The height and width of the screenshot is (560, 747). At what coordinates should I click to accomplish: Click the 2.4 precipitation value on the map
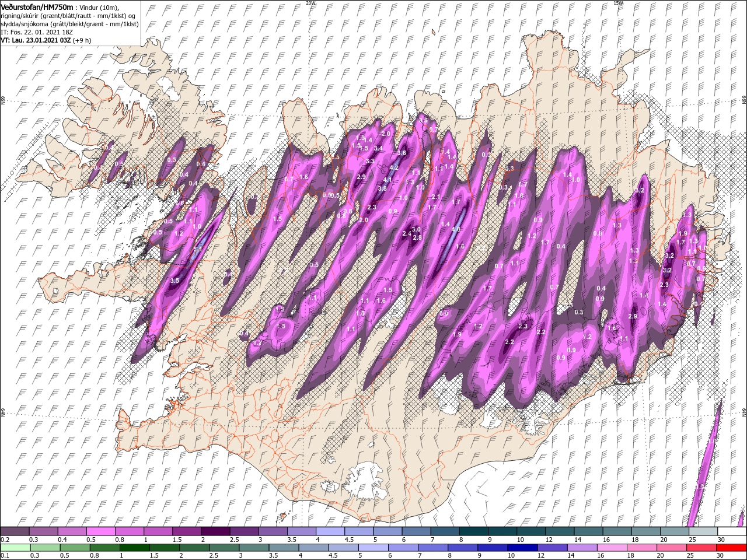pyautogui.click(x=407, y=233)
